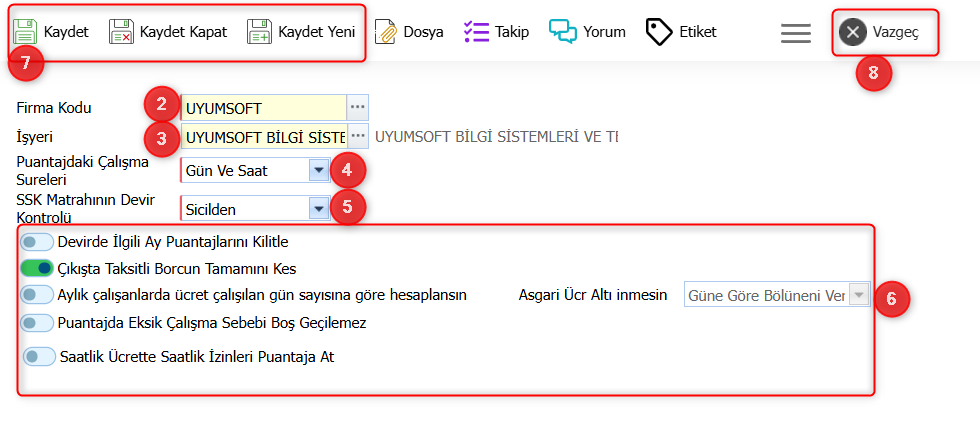Open the hamburger menu icon

[796, 33]
